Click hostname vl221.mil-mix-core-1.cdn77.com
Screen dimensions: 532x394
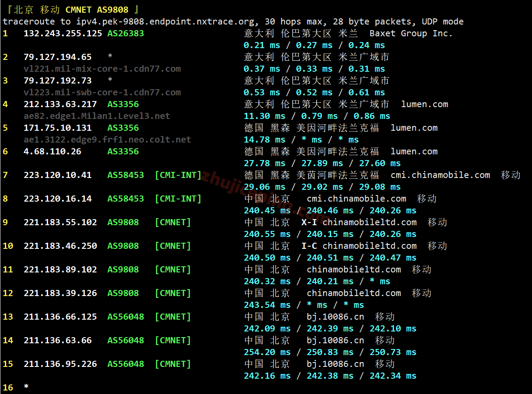102,69
